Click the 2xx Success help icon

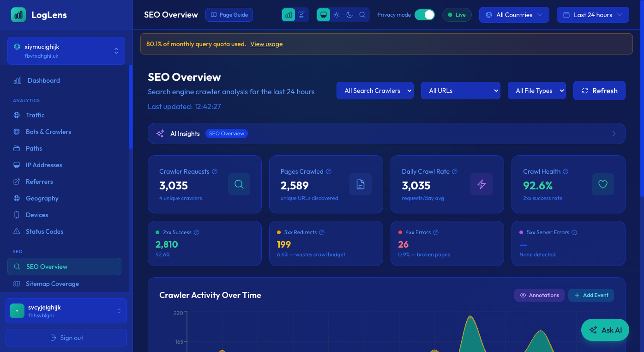pos(197,232)
